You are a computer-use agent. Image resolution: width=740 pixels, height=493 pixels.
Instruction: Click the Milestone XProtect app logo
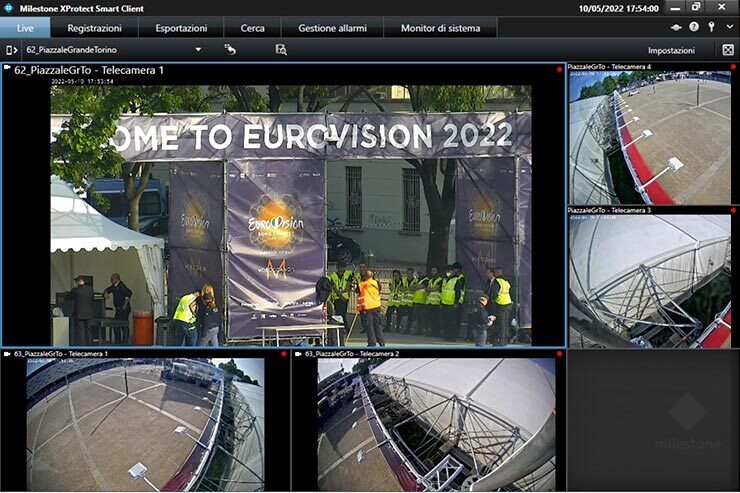point(8,7)
